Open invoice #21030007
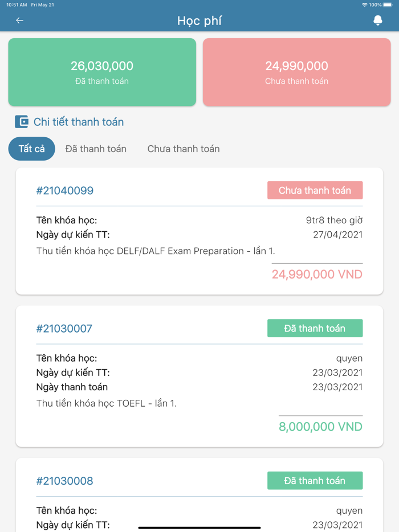This screenshot has height=532, width=399. [64, 329]
